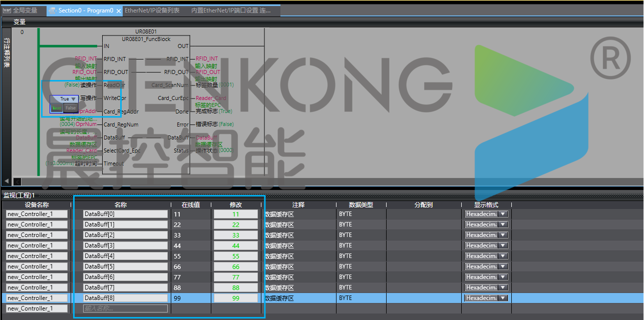Select the ReadOpr input pin label

115,85
